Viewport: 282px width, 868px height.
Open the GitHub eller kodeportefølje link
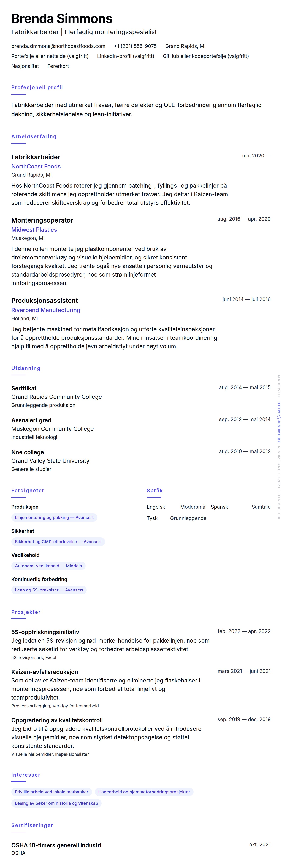coord(206,56)
